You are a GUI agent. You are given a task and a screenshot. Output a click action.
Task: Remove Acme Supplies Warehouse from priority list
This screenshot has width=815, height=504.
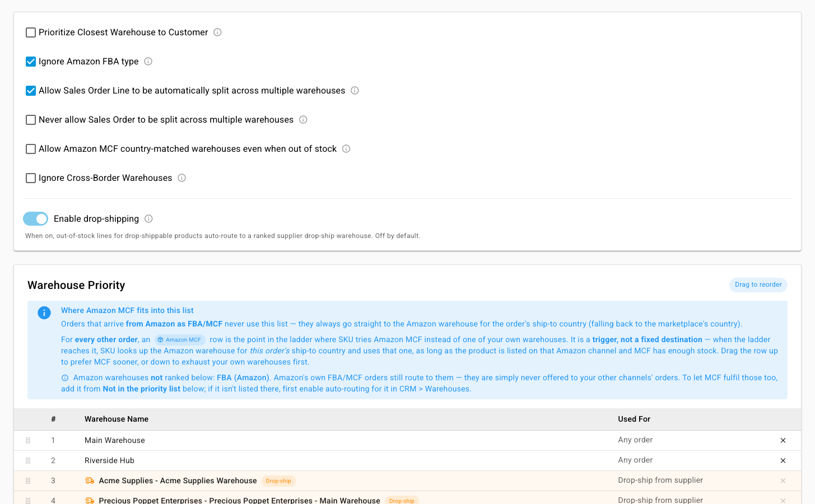pos(783,481)
